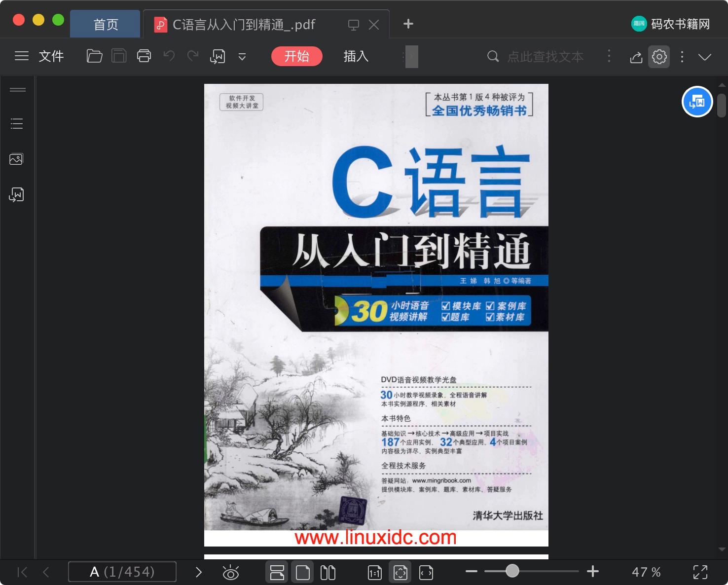Zoom in with plus button
The width and height of the screenshot is (728, 585).
tap(593, 572)
